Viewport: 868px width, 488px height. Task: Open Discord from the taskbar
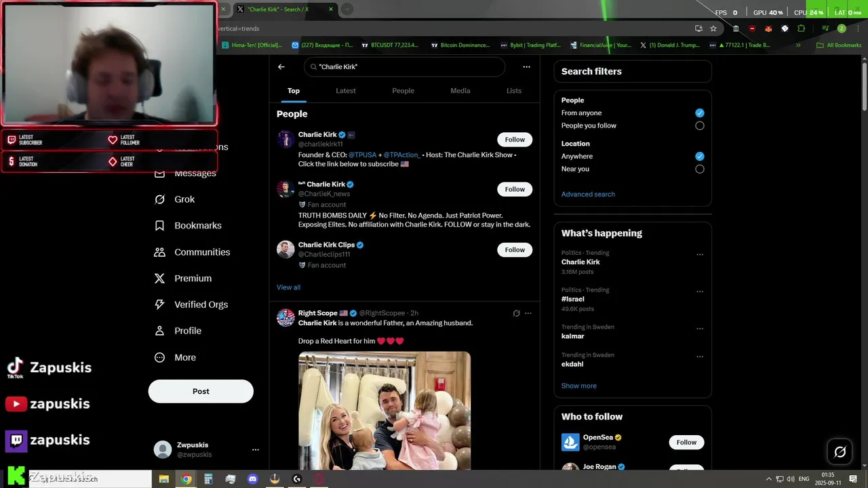pyautogui.click(x=253, y=479)
